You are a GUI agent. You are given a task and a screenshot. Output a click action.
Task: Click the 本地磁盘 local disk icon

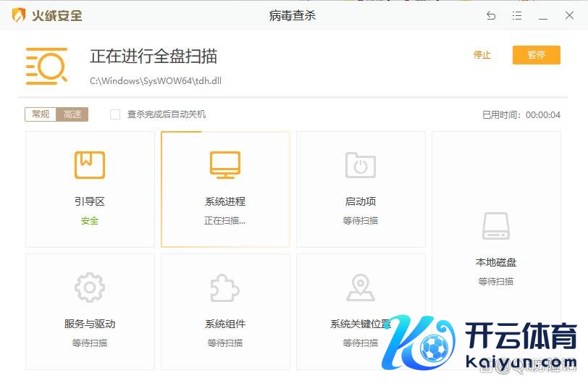[496, 226]
